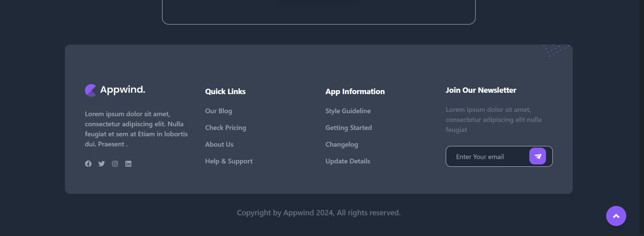Open the LinkedIn social icon

128,164
